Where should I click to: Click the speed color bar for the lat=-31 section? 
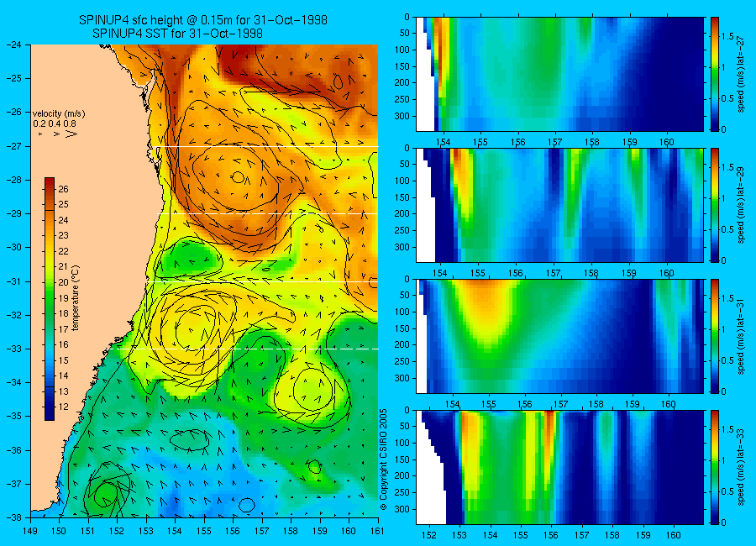(715, 336)
